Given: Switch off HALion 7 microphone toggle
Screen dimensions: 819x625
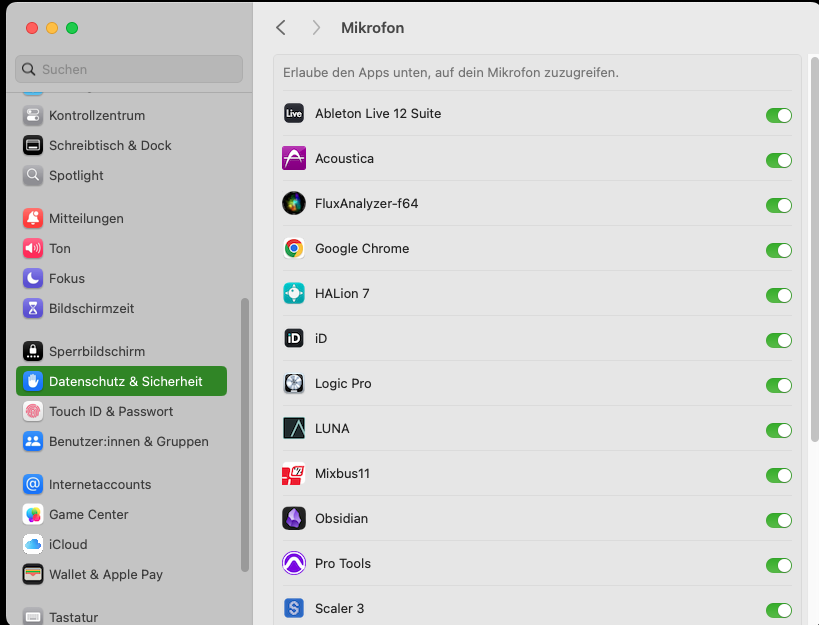Looking at the screenshot, I should click(x=779, y=295).
